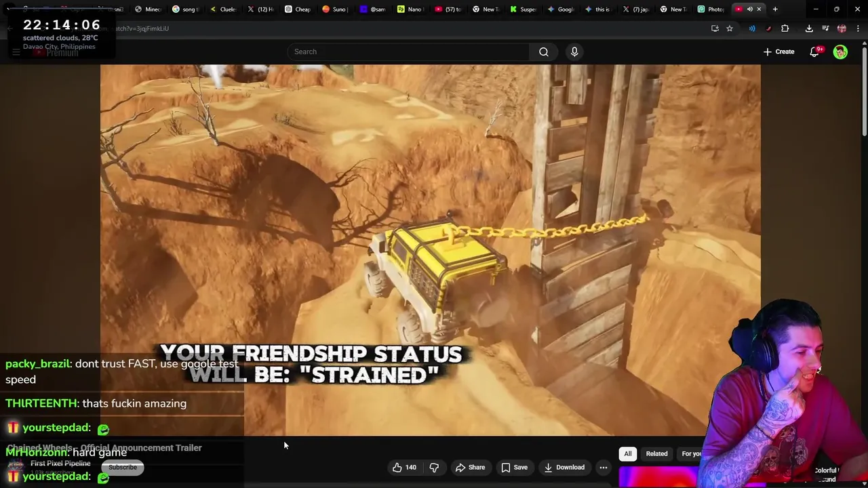Click the video title Chained Wheels trailer
Image resolution: width=868 pixels, height=488 pixels.
click(x=104, y=448)
